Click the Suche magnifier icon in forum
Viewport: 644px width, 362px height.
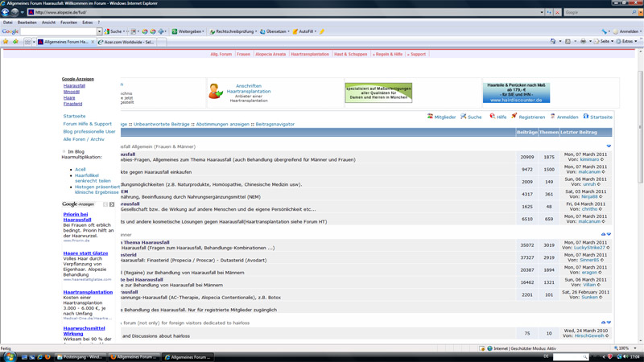[464, 117]
